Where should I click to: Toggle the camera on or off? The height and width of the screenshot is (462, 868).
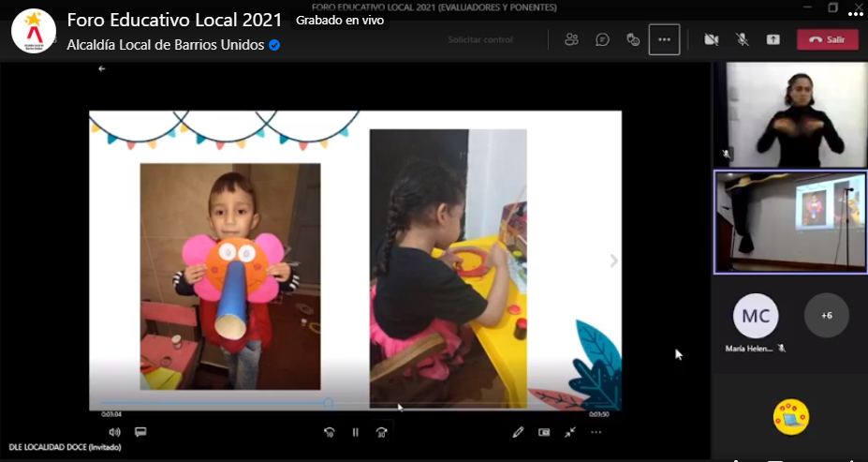click(711, 39)
